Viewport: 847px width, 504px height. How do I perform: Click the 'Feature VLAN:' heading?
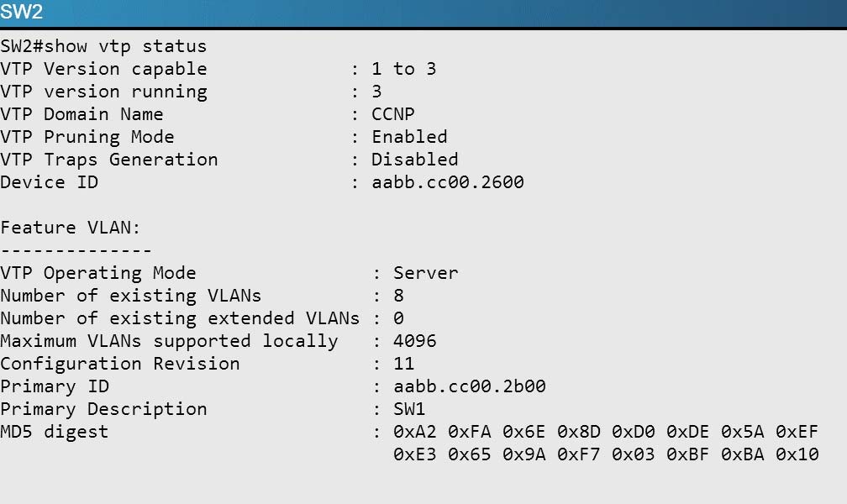[x=71, y=228]
